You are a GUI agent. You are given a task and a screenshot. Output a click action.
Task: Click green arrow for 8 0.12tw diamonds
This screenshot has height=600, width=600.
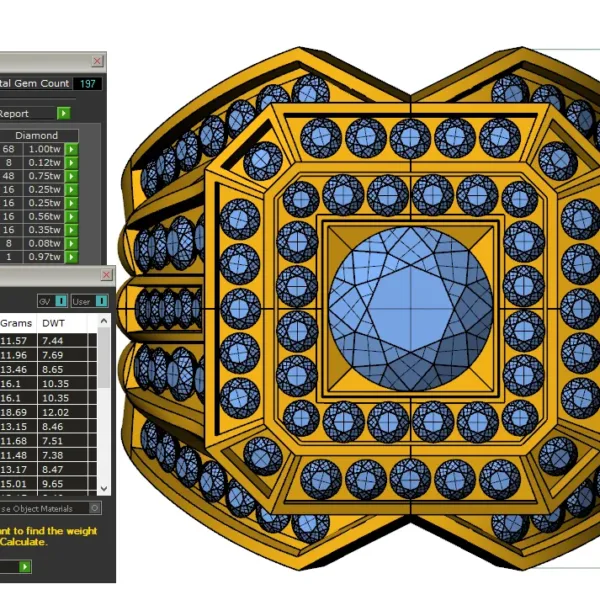tap(72, 163)
